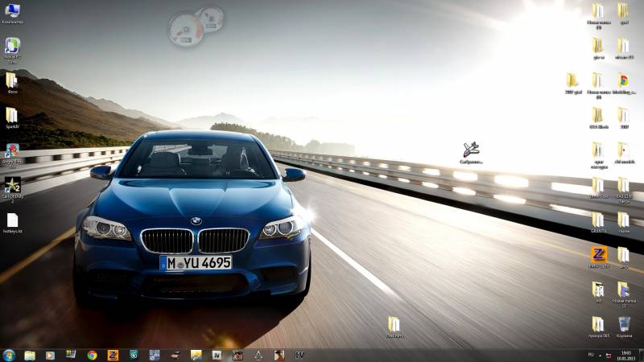Click the taskbar clock showing 19:03

point(625,356)
